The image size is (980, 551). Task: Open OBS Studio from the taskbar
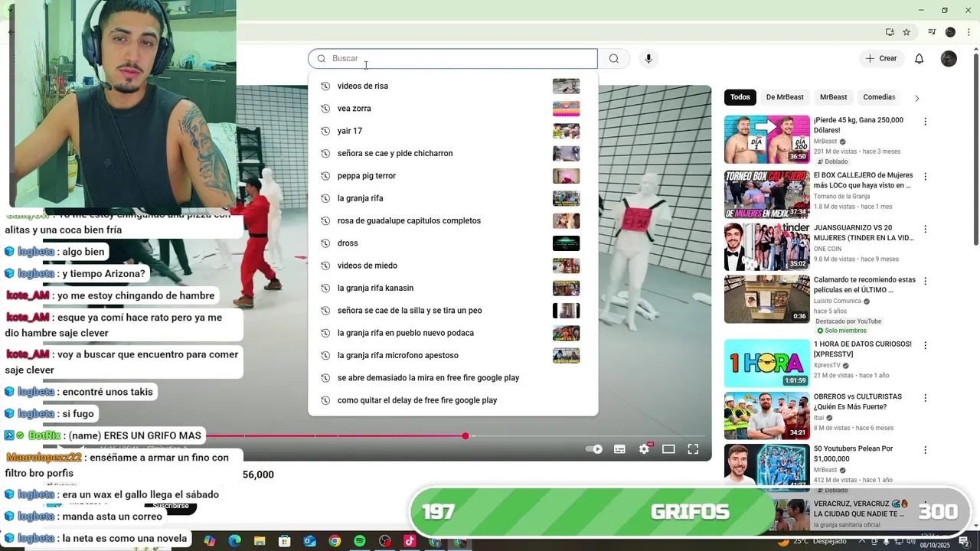[384, 541]
